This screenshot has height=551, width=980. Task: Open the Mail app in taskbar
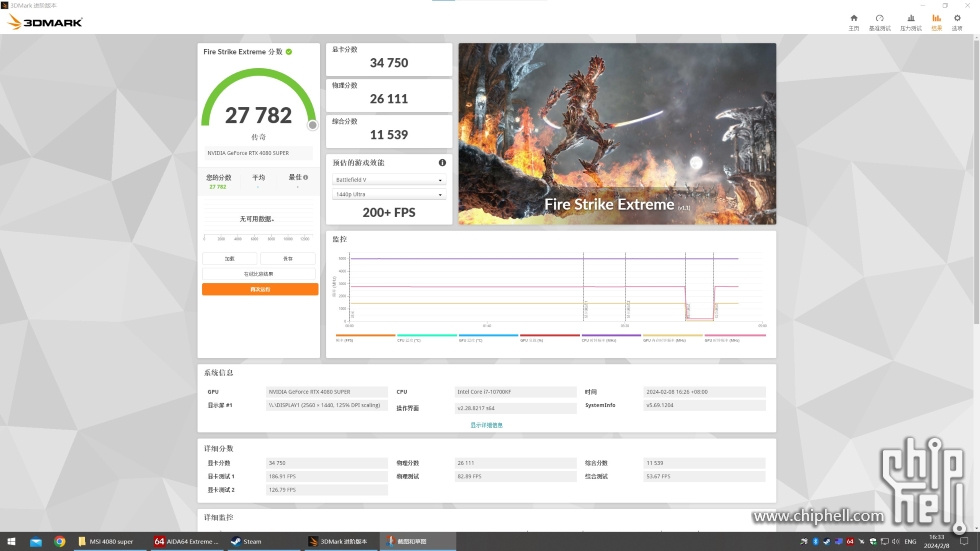click(x=36, y=542)
